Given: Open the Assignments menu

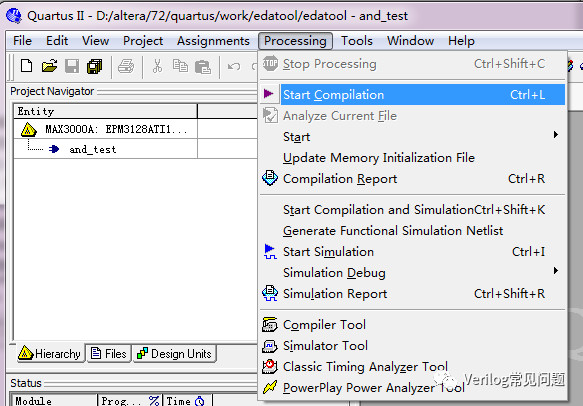Looking at the screenshot, I should click(x=213, y=41).
